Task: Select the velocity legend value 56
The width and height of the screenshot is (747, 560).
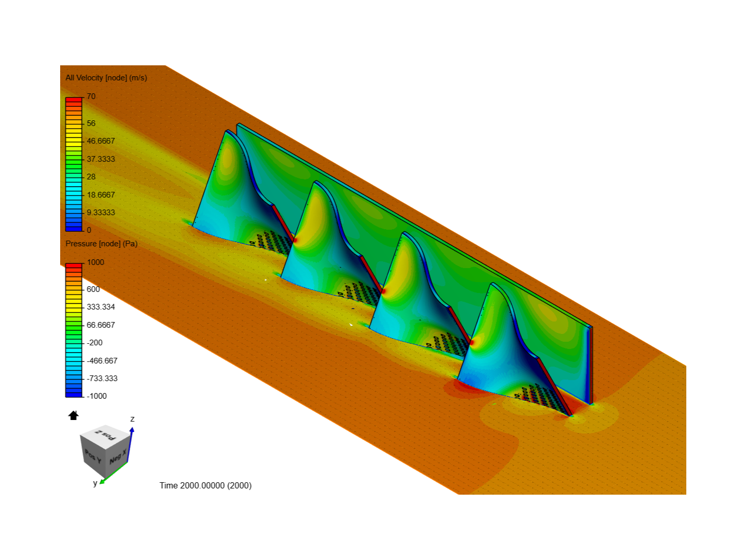Action: [x=91, y=123]
